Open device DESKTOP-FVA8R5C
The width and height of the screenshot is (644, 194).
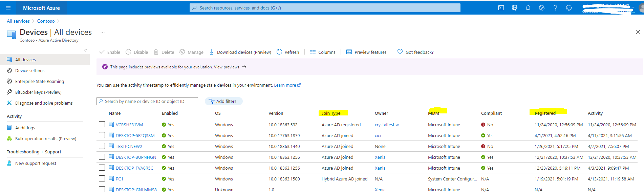(134, 168)
